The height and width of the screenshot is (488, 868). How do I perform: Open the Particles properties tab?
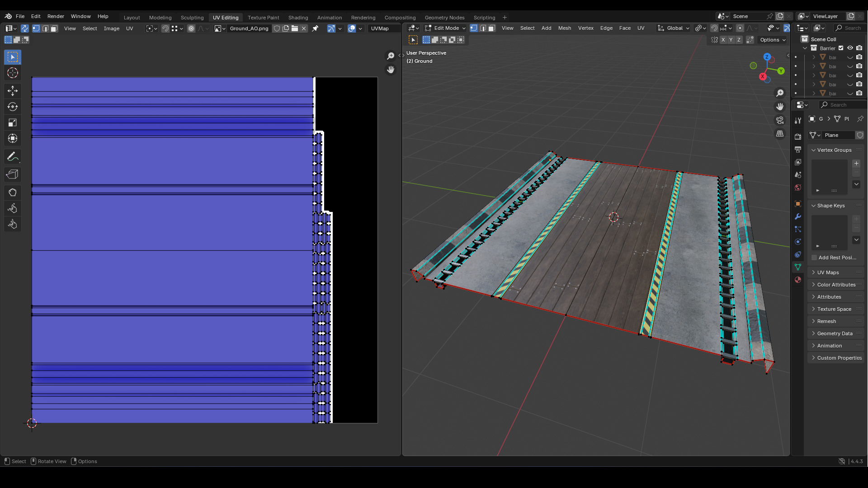pos(798,229)
